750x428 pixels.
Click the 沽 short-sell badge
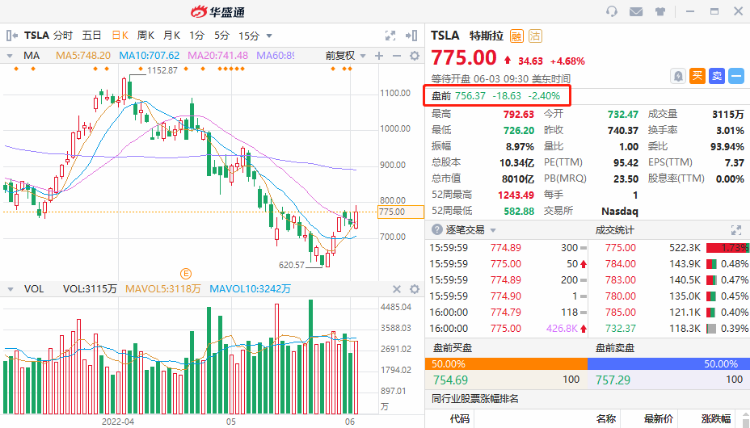(535, 36)
